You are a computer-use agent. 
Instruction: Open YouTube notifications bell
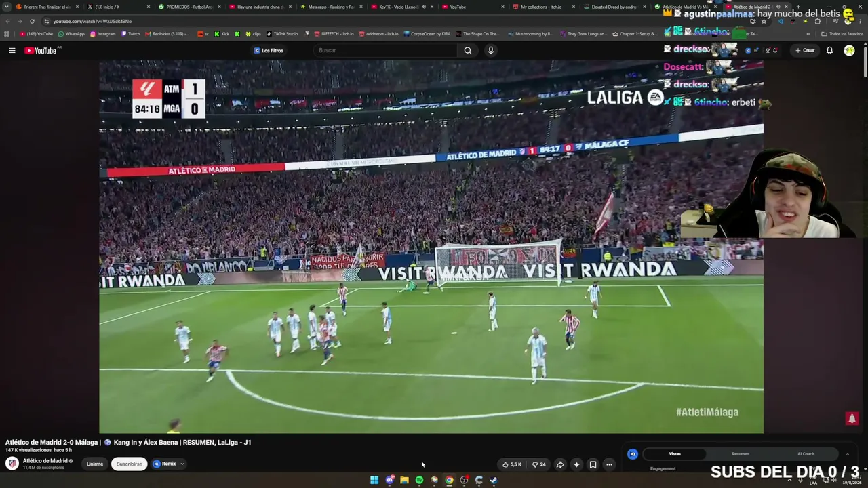point(829,50)
